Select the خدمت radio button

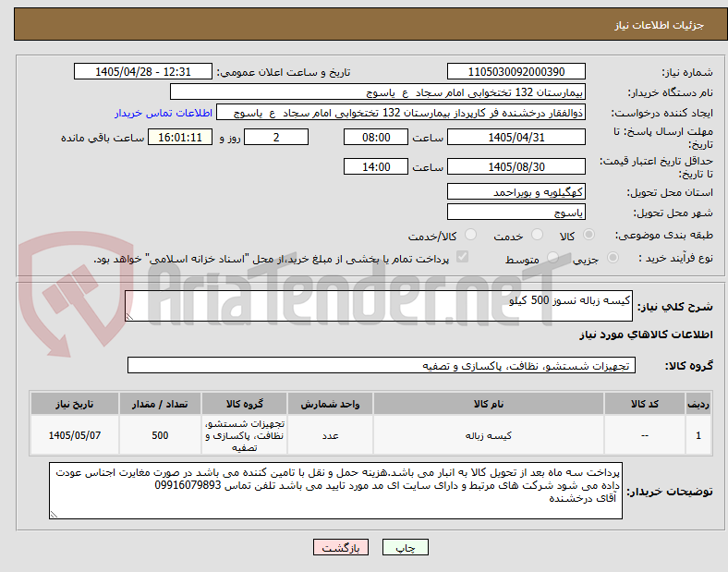[x=537, y=235]
